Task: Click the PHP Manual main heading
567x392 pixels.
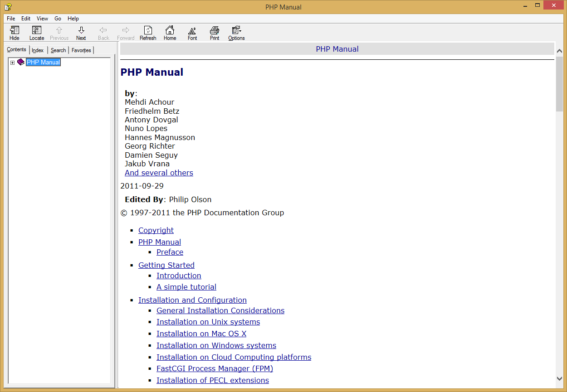Action: 152,72
